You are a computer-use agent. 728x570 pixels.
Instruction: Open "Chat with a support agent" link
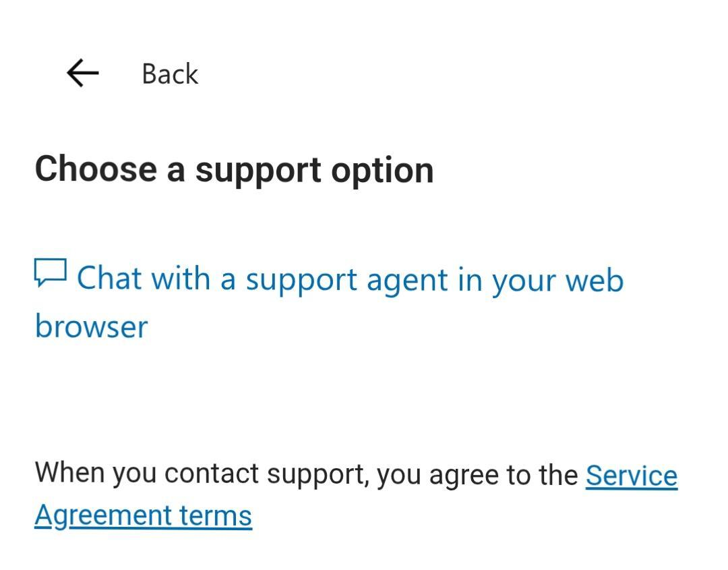[329, 302]
